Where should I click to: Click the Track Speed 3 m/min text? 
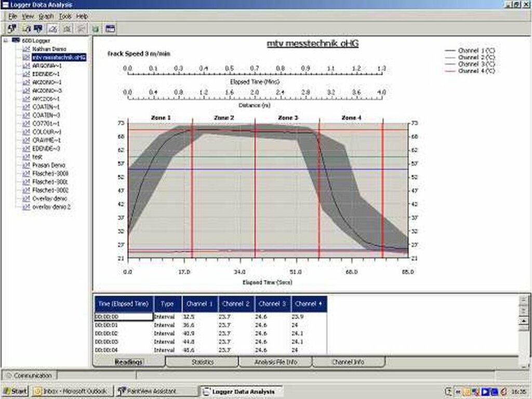[x=139, y=54]
